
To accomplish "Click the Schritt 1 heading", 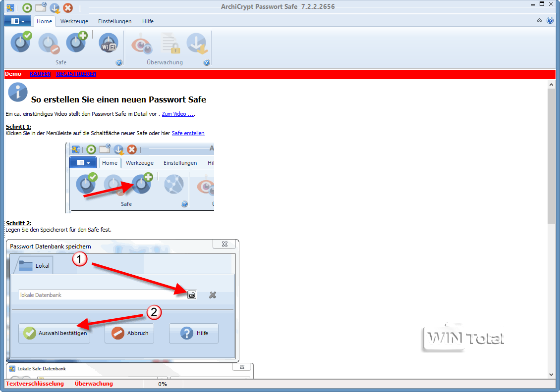I will point(18,127).
